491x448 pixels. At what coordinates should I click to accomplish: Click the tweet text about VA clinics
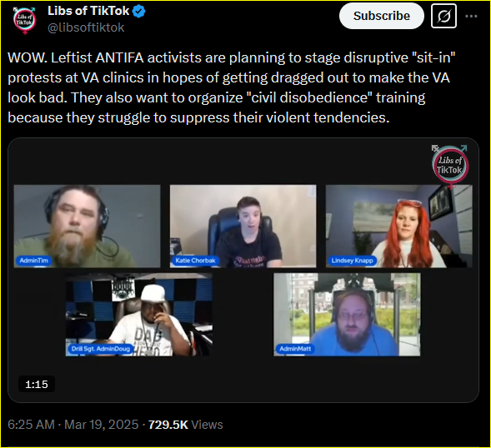[232, 87]
